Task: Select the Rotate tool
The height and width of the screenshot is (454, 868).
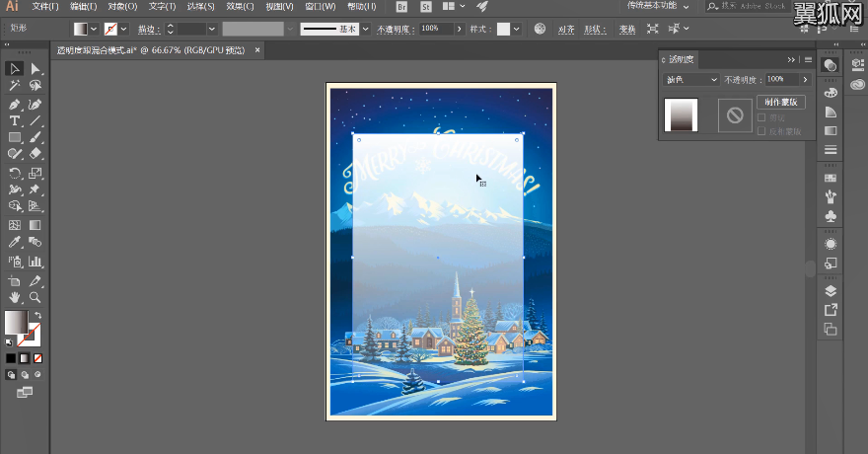Action: pyautogui.click(x=15, y=173)
